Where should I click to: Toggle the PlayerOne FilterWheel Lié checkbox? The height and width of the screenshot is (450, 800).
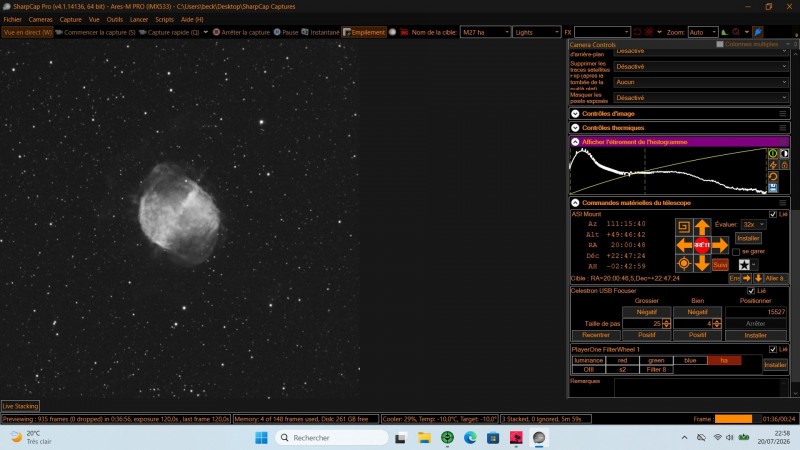pos(773,349)
